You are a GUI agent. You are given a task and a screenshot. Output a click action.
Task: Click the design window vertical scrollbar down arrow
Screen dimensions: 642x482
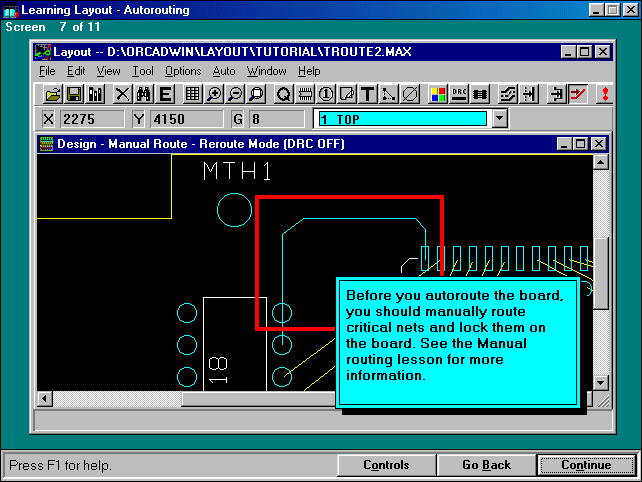click(601, 383)
